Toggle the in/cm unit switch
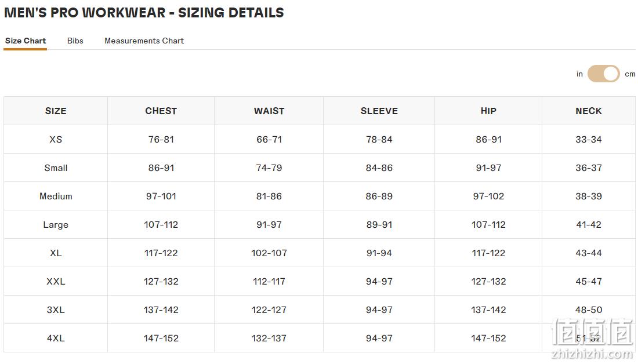The image size is (638, 364). [603, 74]
